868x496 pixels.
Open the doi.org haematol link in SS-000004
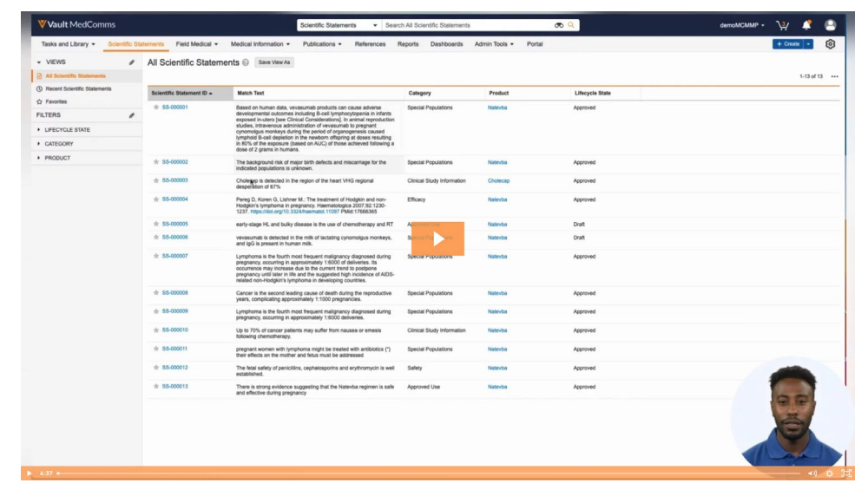pyautogui.click(x=294, y=212)
